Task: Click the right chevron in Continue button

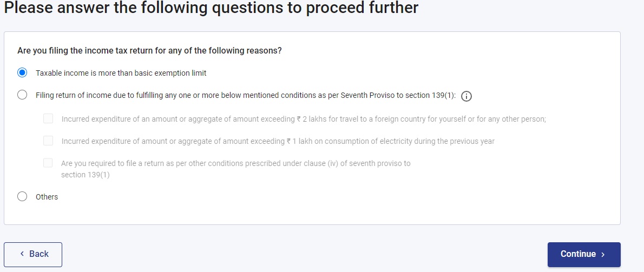Action: coord(603,255)
